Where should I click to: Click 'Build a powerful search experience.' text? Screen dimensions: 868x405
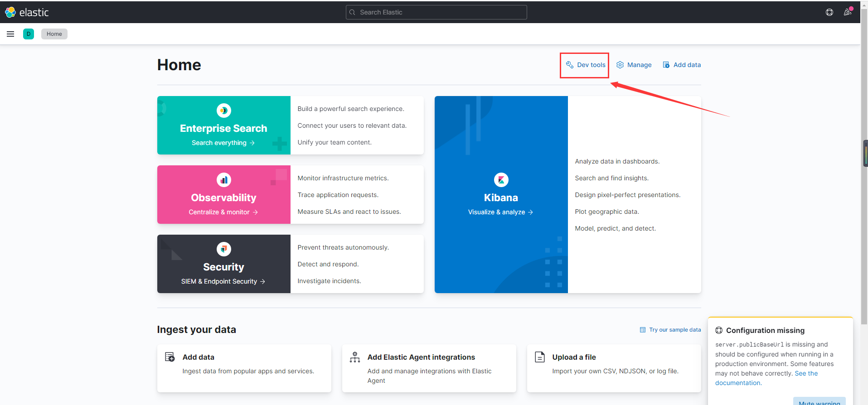pyautogui.click(x=351, y=109)
